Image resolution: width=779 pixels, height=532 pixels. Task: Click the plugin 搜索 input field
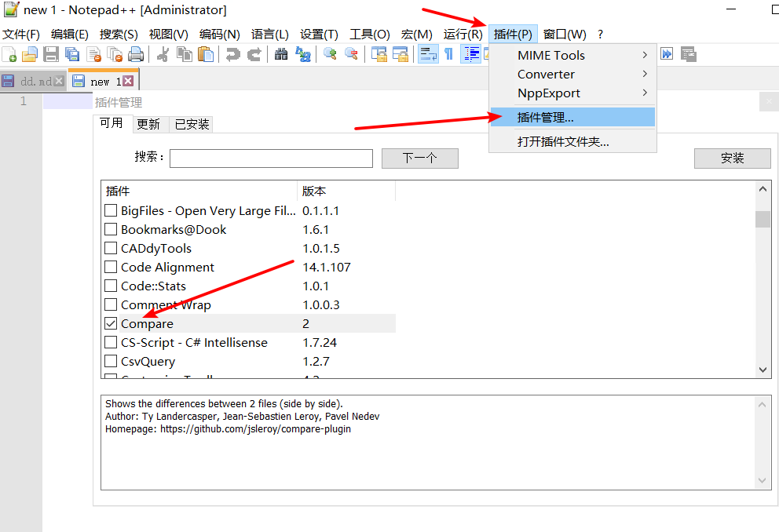(271, 159)
